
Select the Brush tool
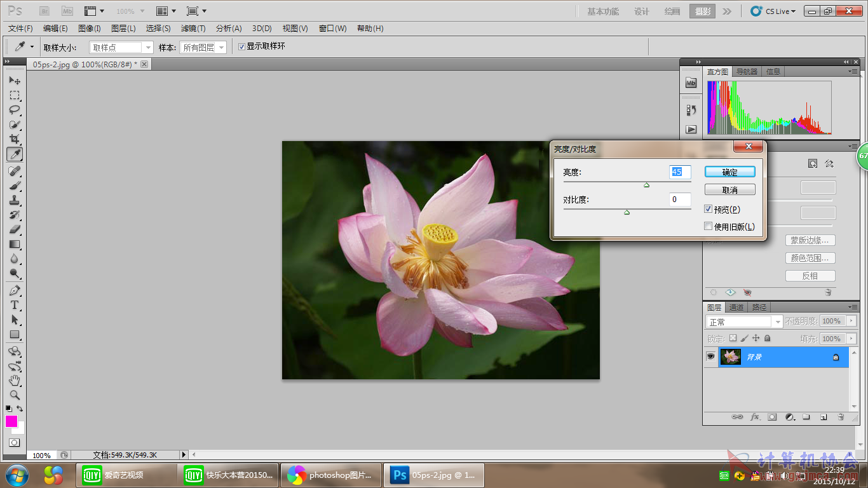click(15, 186)
